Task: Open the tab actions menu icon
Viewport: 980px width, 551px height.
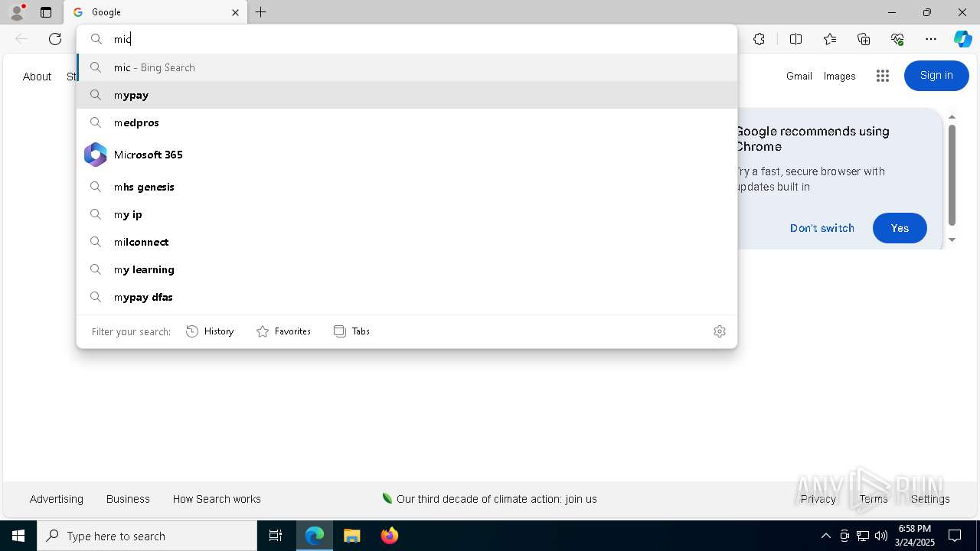Action: 46,12
